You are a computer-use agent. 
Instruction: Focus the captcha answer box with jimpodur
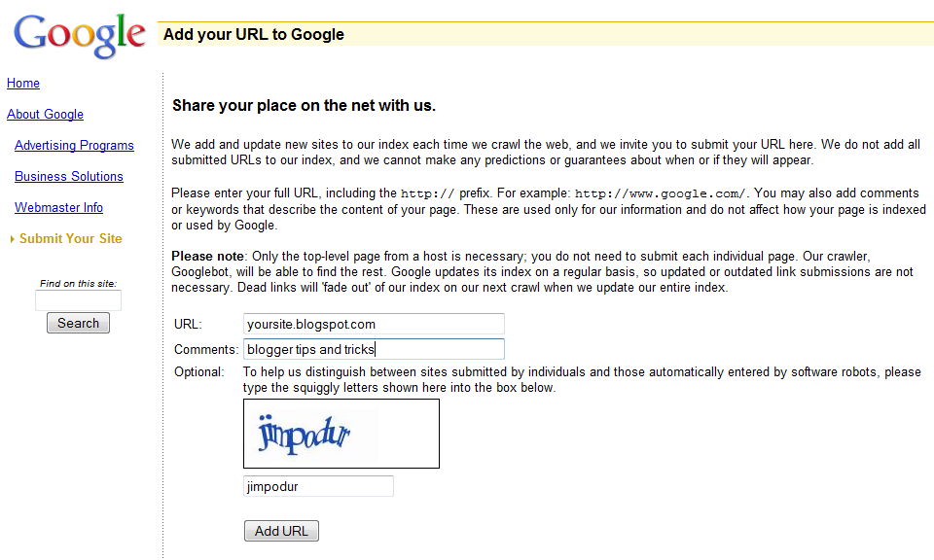(318, 487)
